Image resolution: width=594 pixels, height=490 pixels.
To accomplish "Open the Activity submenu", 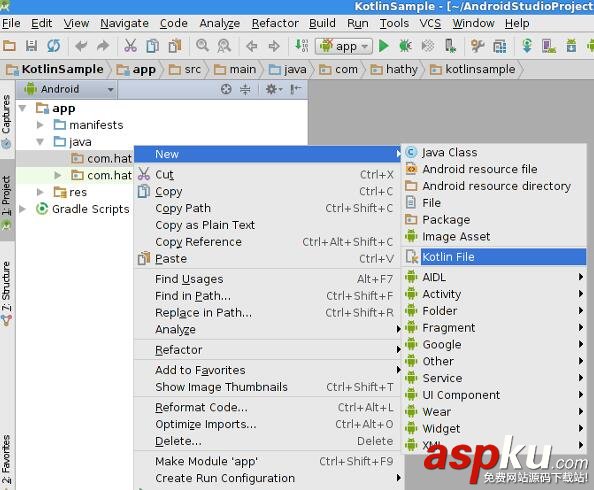I will click(x=495, y=294).
